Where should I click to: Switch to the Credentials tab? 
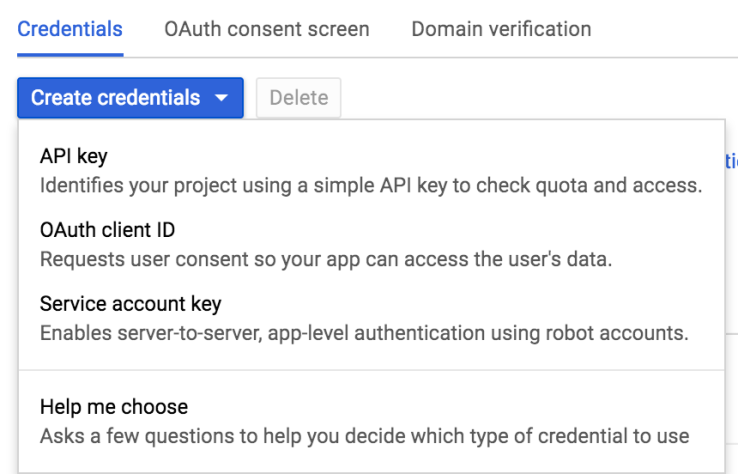(70, 29)
